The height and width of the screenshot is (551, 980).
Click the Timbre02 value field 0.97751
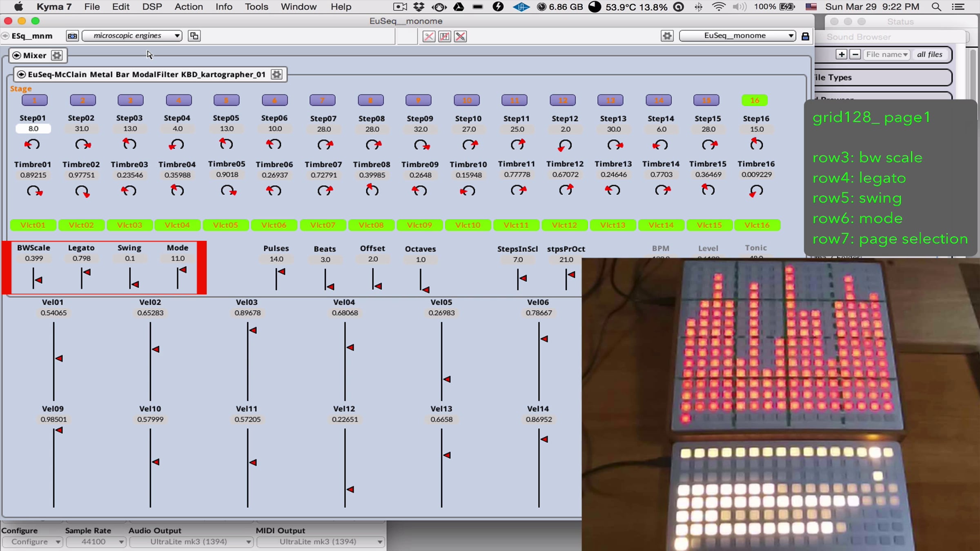coord(81,175)
